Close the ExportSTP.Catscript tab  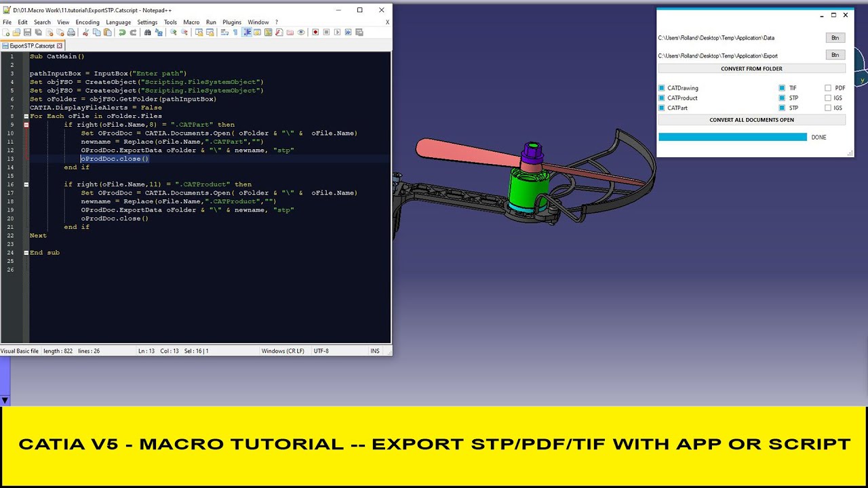(x=60, y=45)
